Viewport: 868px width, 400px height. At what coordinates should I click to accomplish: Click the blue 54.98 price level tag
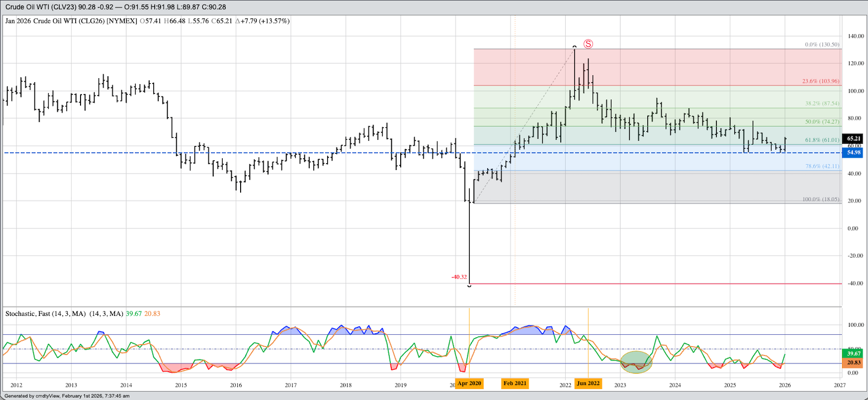tap(854, 153)
